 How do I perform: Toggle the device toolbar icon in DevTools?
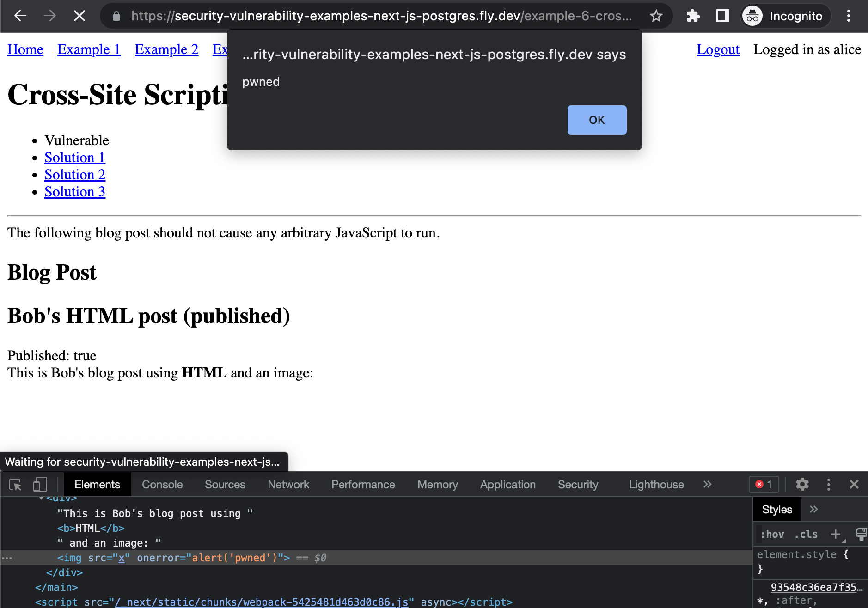tap(40, 485)
